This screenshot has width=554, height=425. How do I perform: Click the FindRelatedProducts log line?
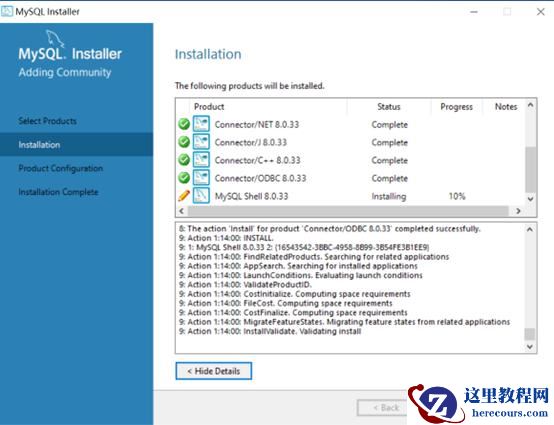[314, 256]
